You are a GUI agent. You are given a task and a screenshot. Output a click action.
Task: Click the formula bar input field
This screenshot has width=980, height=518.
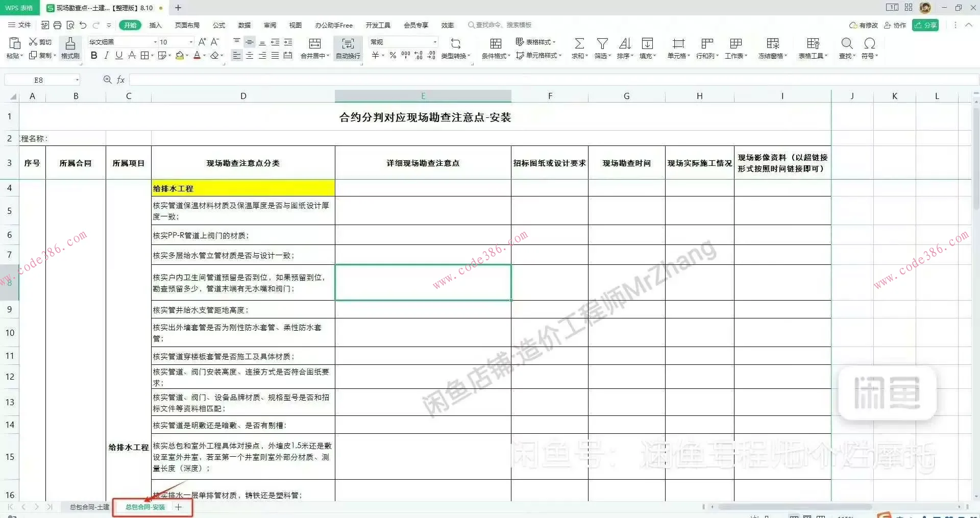(x=554, y=80)
